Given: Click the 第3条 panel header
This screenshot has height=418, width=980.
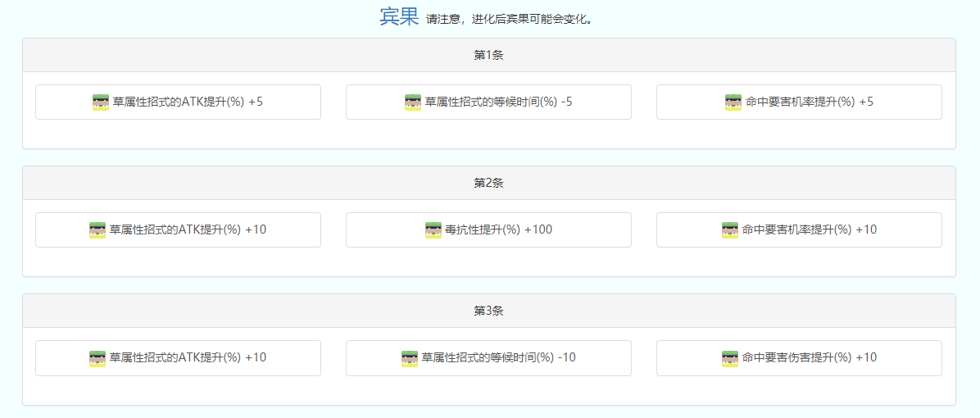Looking at the screenshot, I should coord(488,311).
